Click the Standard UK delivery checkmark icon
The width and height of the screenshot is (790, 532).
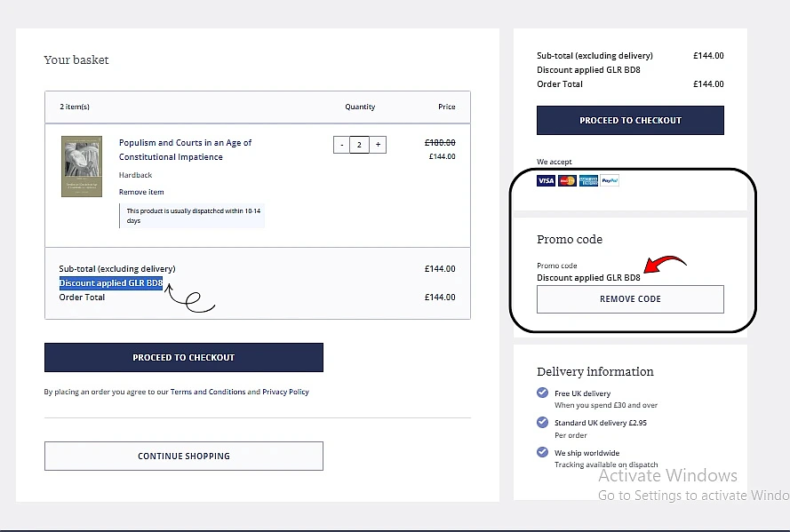point(543,423)
